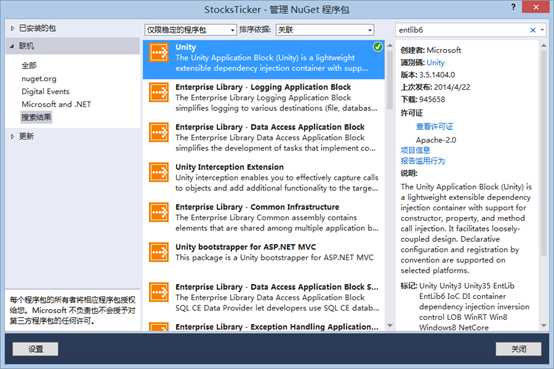Select 全部 under online sources
Image resolution: width=554 pixels, height=369 pixels.
pyautogui.click(x=29, y=65)
